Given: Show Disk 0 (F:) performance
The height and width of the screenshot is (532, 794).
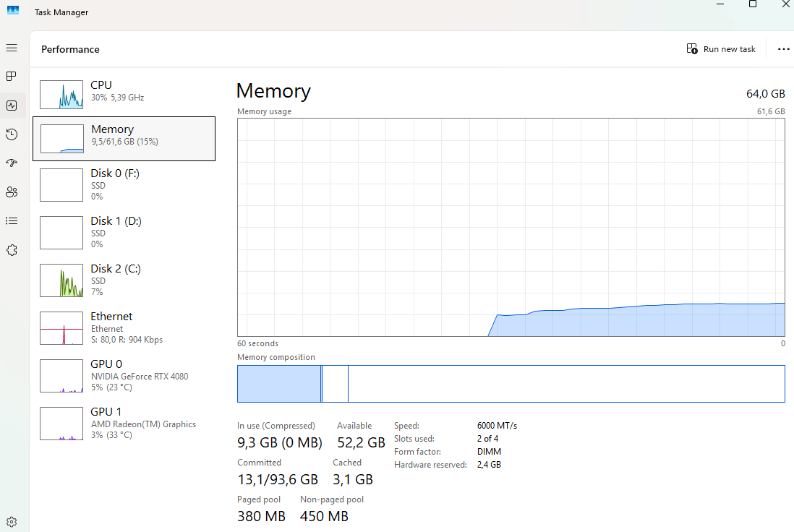Looking at the screenshot, I should point(124,184).
